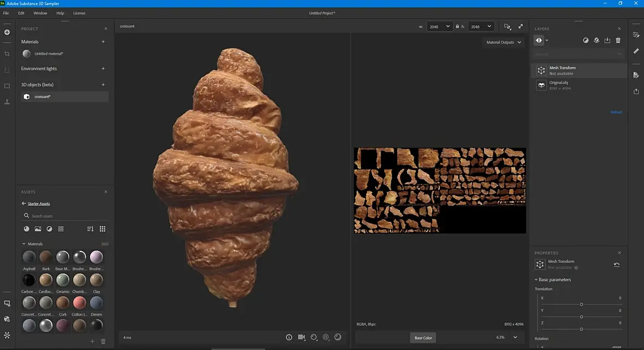This screenshot has width=644, height=350.
Task: Delete the selected layer with trash icon
Action: click(x=618, y=40)
